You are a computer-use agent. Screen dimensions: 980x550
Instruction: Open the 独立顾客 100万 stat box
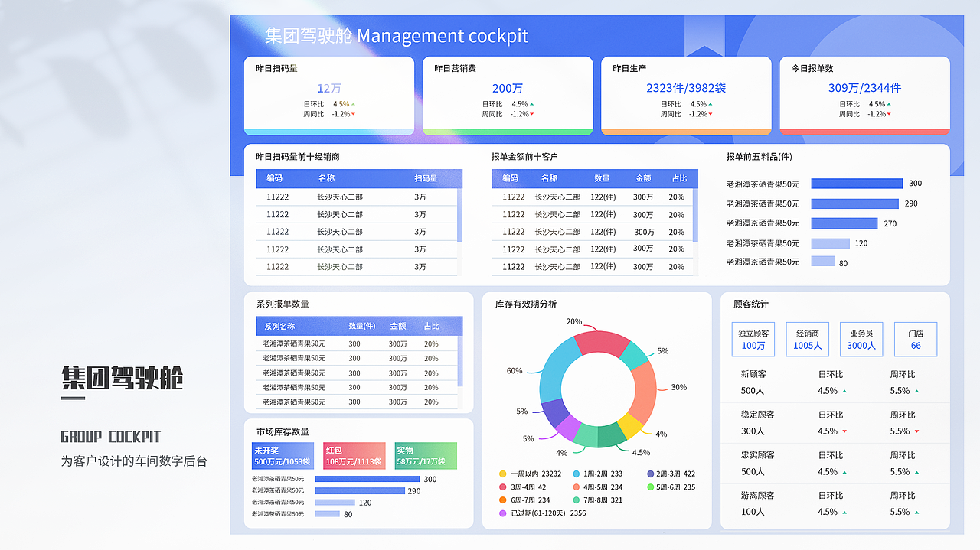pos(753,339)
